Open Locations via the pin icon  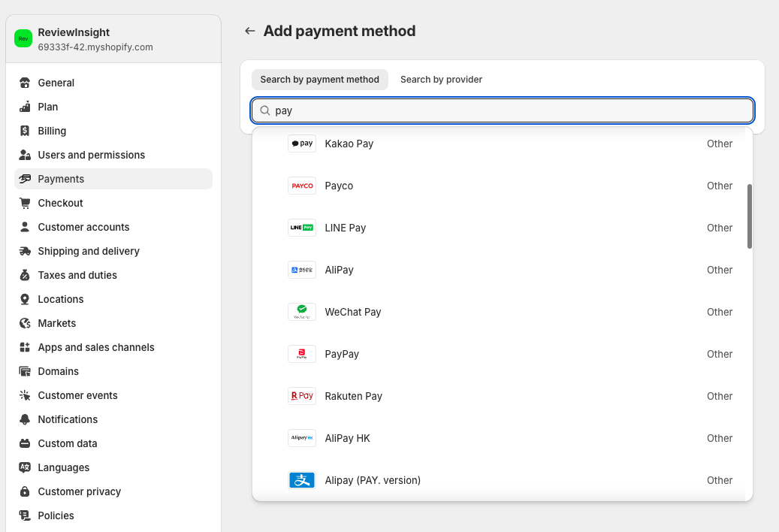click(25, 299)
